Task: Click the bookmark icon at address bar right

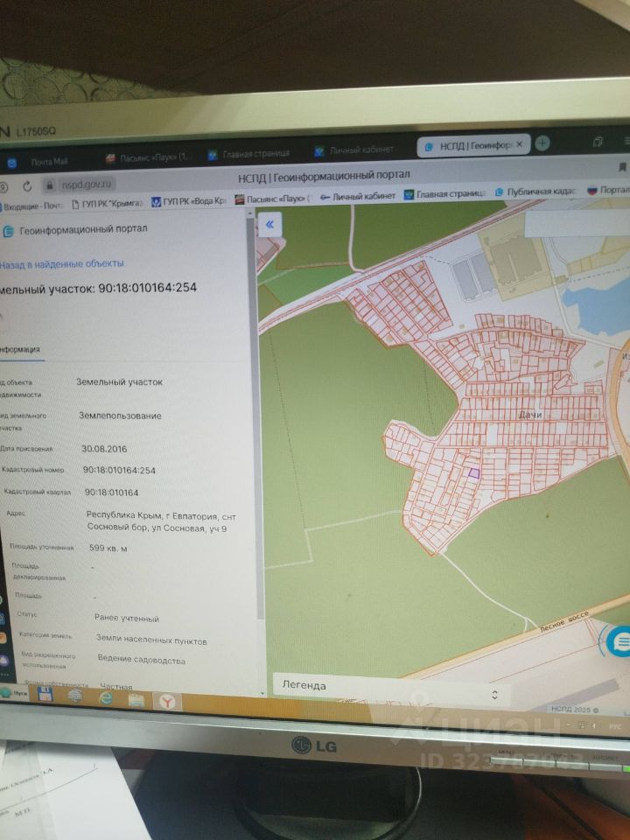Action: [x=622, y=168]
